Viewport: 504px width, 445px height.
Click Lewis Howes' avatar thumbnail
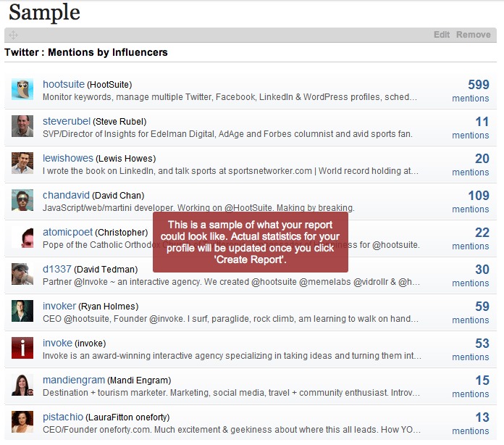pyautogui.click(x=22, y=163)
